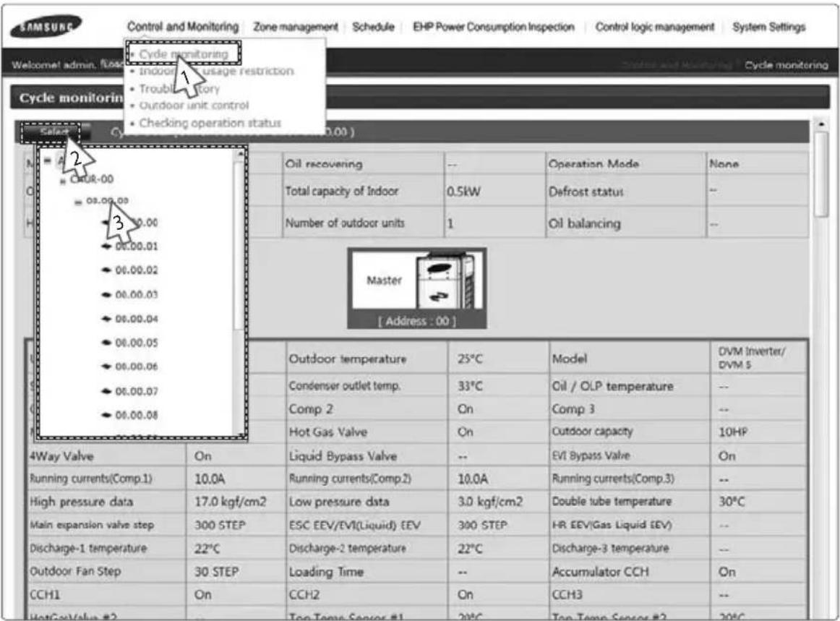
Task: Click the tree panel scroll-up arrow
Action: 241,154
